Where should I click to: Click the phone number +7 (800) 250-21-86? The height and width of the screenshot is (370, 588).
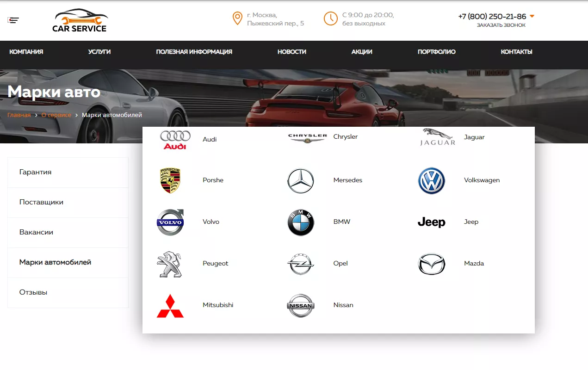492,16
